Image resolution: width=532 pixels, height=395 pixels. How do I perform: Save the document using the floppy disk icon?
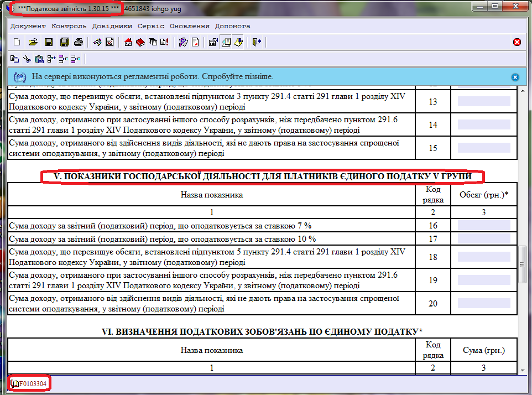(x=49, y=42)
